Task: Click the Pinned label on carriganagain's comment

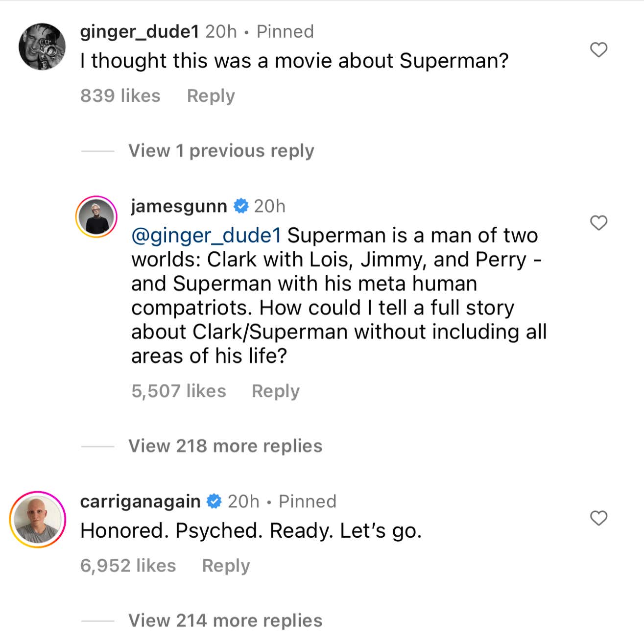Action: click(x=307, y=501)
